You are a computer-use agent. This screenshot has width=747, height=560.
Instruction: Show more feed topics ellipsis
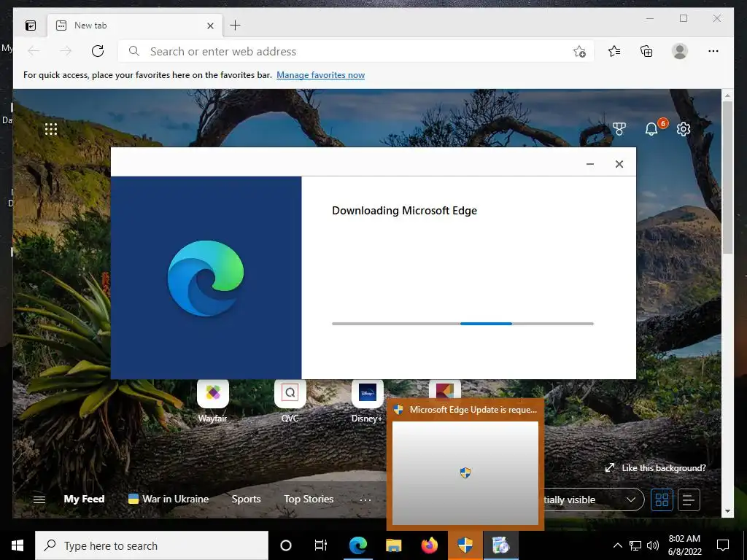(365, 500)
